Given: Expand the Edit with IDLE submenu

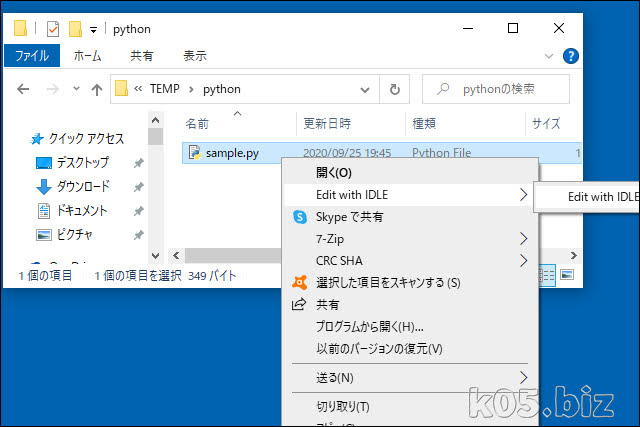Looking at the screenshot, I should [410, 195].
